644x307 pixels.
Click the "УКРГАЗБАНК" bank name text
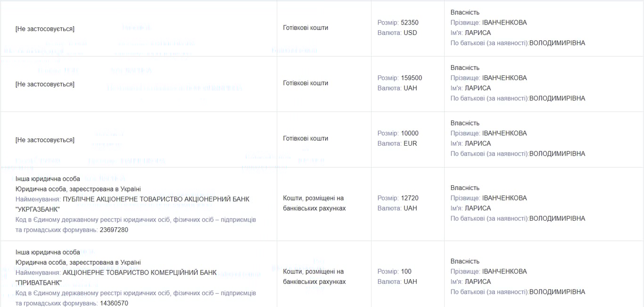click(x=38, y=209)
